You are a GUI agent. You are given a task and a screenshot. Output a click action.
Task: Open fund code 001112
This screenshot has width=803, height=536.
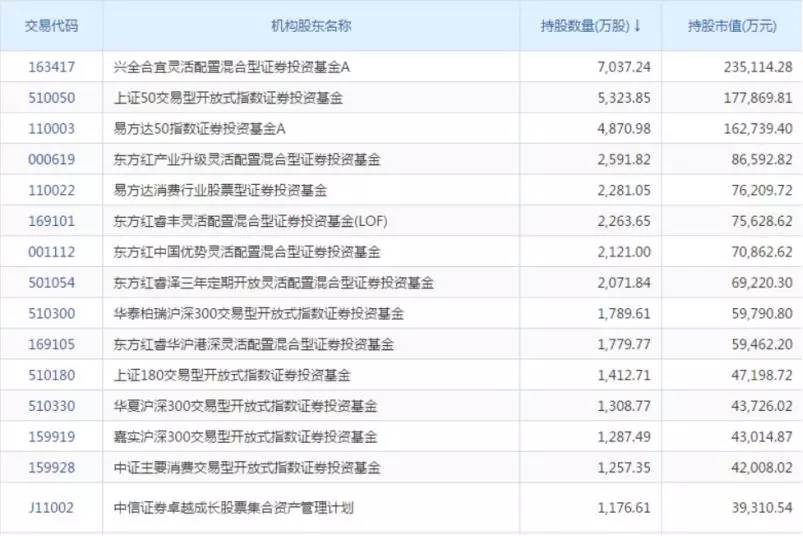51,251
